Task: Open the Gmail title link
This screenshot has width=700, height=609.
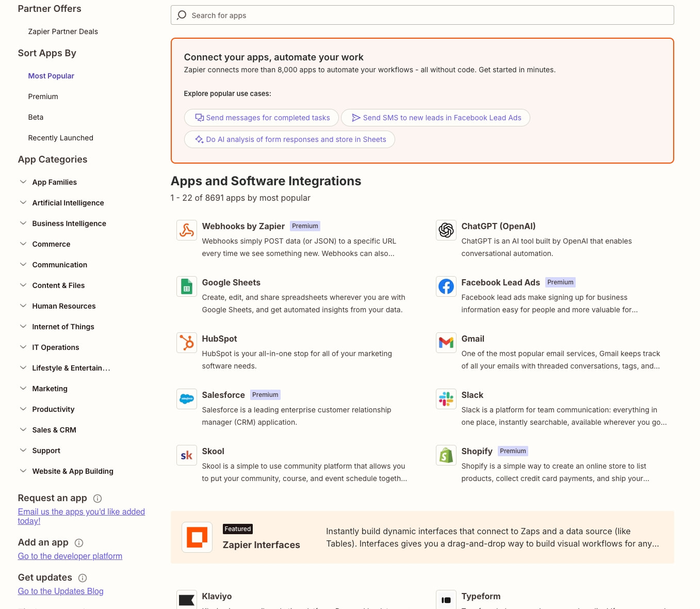Action: [x=473, y=339]
